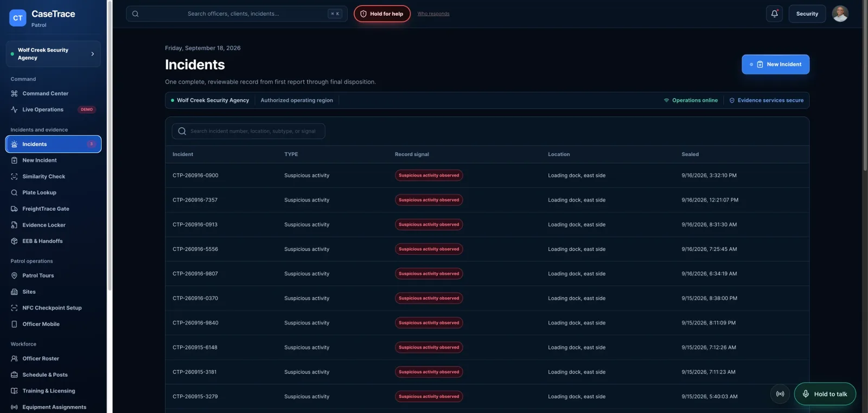The image size is (868, 413).
Task: Click the Patrol Tours map pin icon
Action: 14,276
